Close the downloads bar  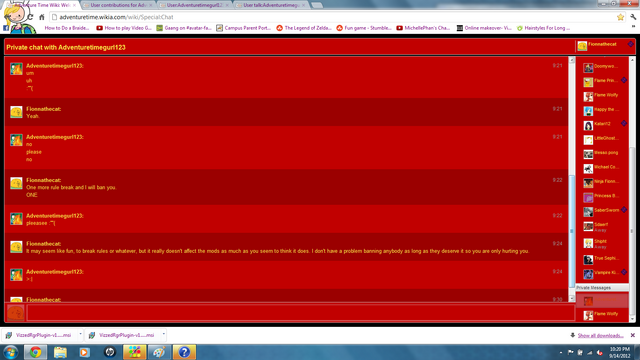tap(633, 335)
